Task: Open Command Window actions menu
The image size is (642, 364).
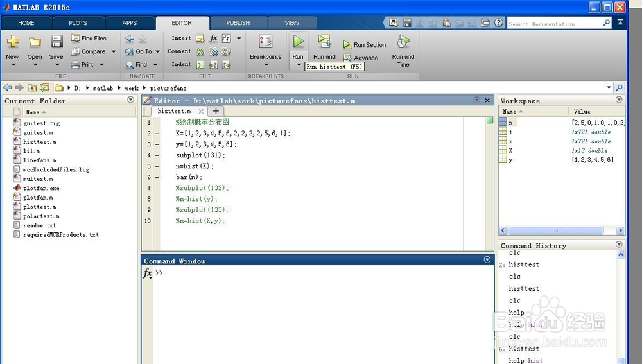Action: click(487, 259)
